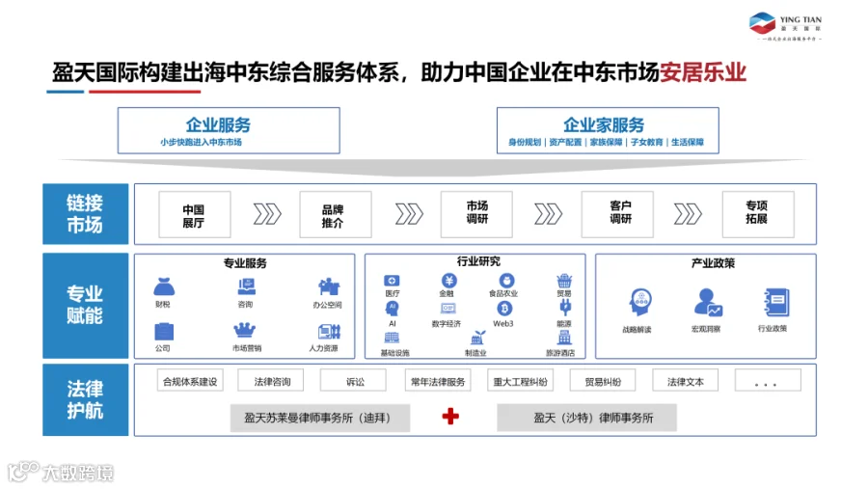The image size is (868, 489).
Task: Click the 金融 yen coin icon
Action: (448, 281)
